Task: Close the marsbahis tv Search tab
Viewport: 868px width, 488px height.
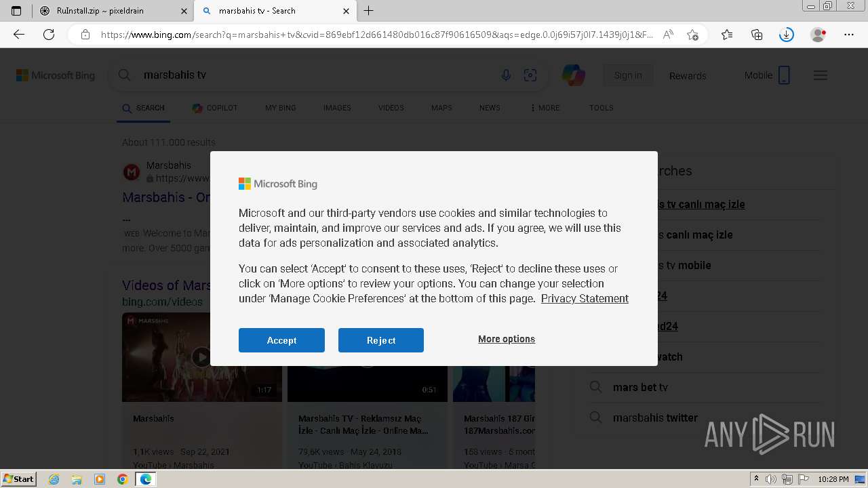Action: (346, 11)
